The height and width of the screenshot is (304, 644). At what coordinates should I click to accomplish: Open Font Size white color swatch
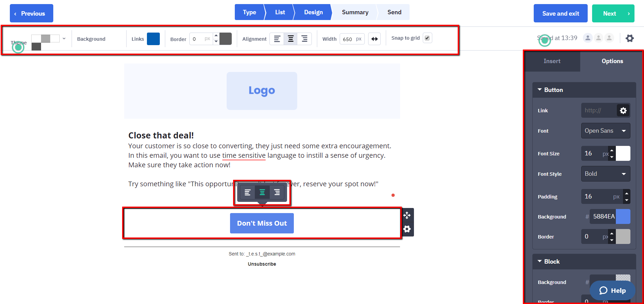point(623,153)
